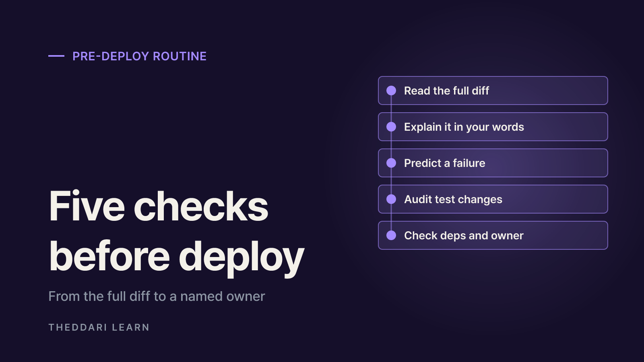The height and width of the screenshot is (362, 644).
Task: Click the bullet dot beside 'Audit test changes'
Action: (x=391, y=199)
